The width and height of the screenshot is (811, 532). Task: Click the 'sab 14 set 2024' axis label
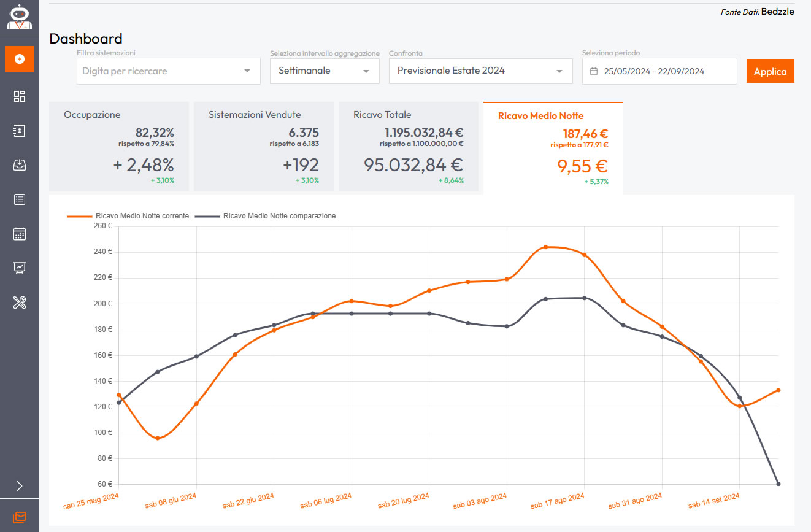pos(713,501)
